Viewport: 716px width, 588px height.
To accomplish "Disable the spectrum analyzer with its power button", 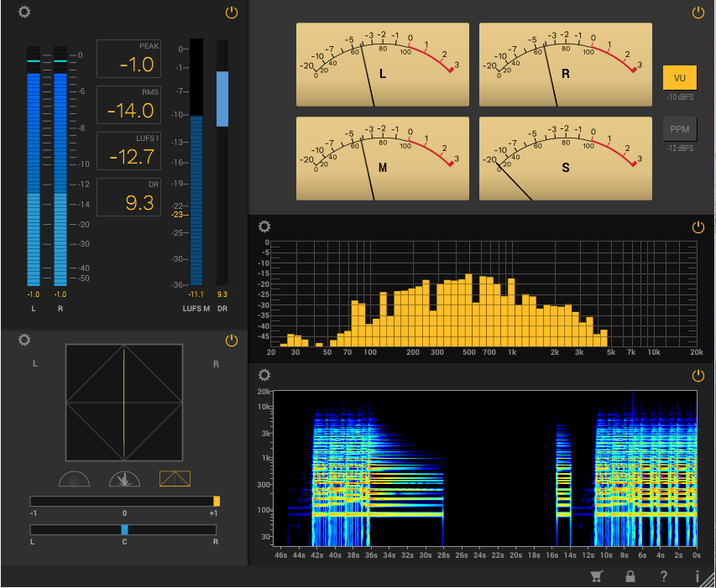I will pos(698,227).
